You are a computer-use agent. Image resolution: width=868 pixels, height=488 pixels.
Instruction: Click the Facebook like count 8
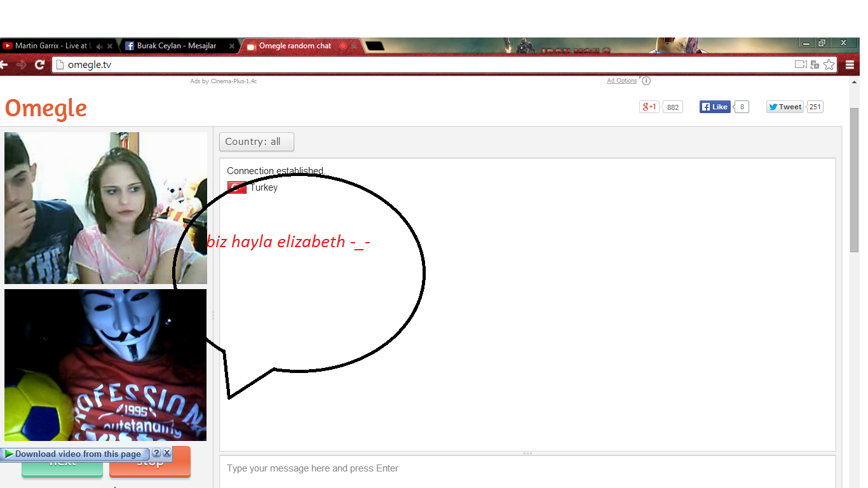coord(742,107)
